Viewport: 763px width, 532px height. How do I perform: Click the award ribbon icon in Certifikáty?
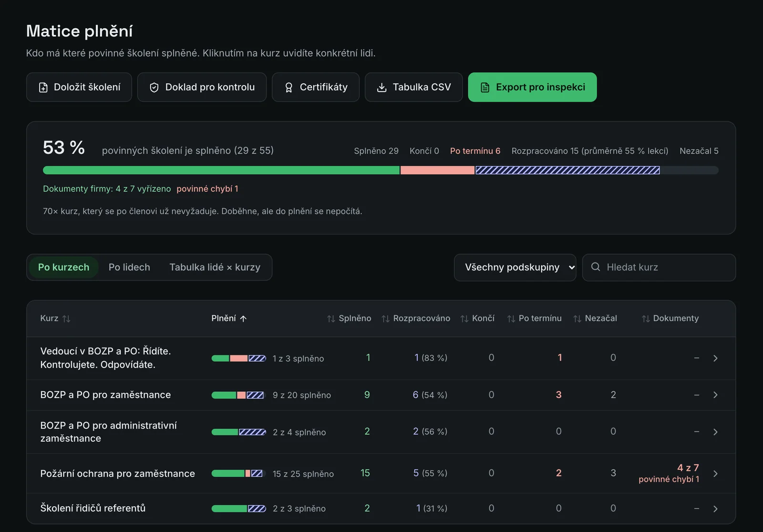[x=289, y=87]
